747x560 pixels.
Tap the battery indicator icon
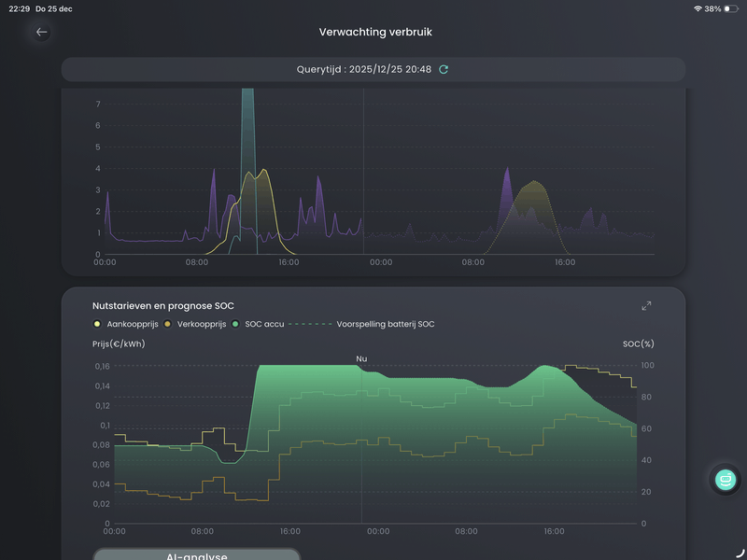point(730,8)
